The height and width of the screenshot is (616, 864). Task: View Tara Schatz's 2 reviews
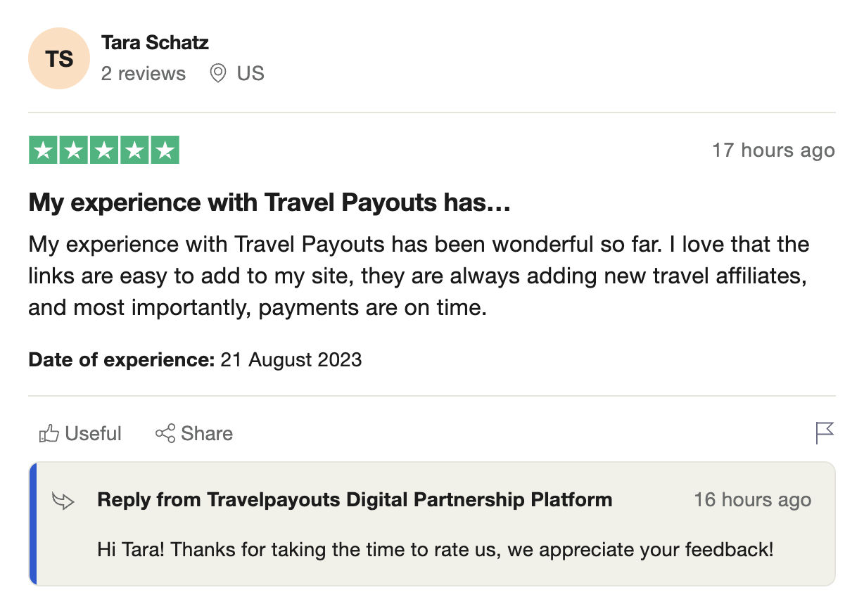coord(144,73)
